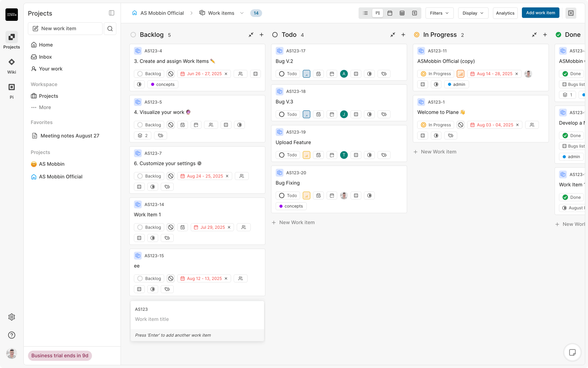Open the sticky note floating button
This screenshot has width=588, height=368.
(572, 352)
